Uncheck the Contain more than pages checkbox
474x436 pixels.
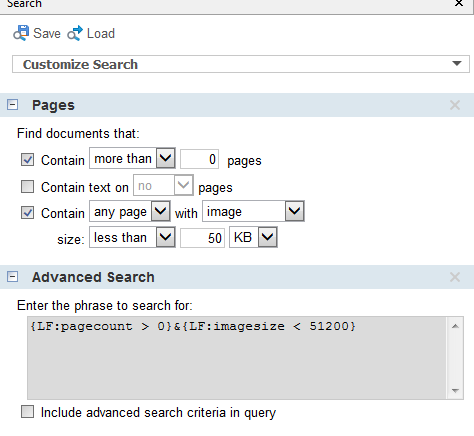pyautogui.click(x=27, y=160)
